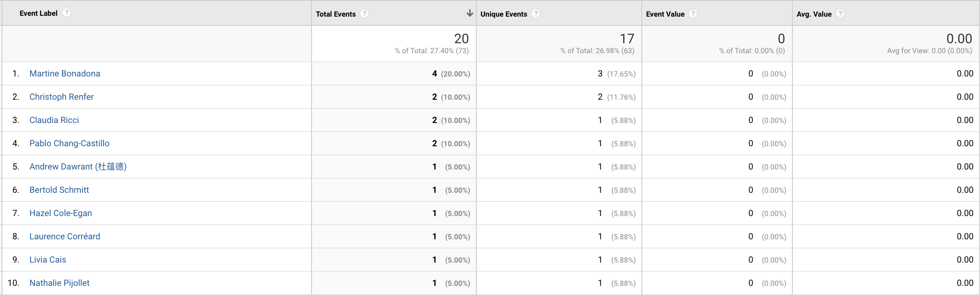Open the Andrew Dawrant event label
The width and height of the screenshot is (980, 295).
pyautogui.click(x=78, y=167)
